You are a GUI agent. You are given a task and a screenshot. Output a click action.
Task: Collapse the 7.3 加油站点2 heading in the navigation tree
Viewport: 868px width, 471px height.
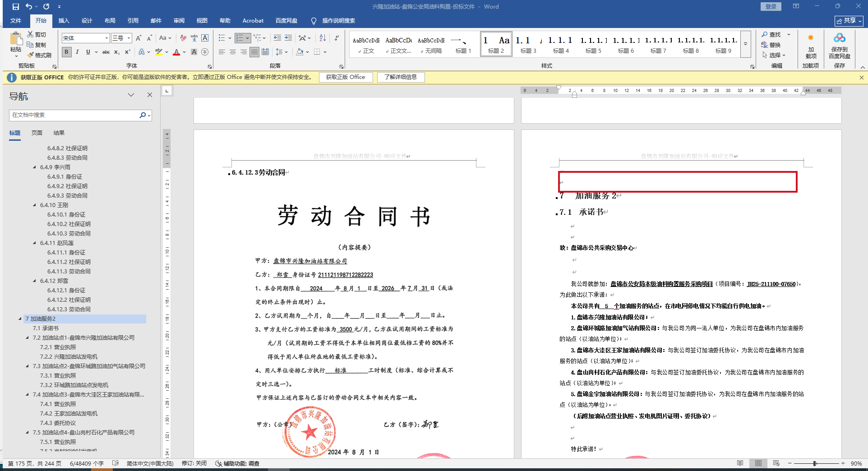coord(28,366)
